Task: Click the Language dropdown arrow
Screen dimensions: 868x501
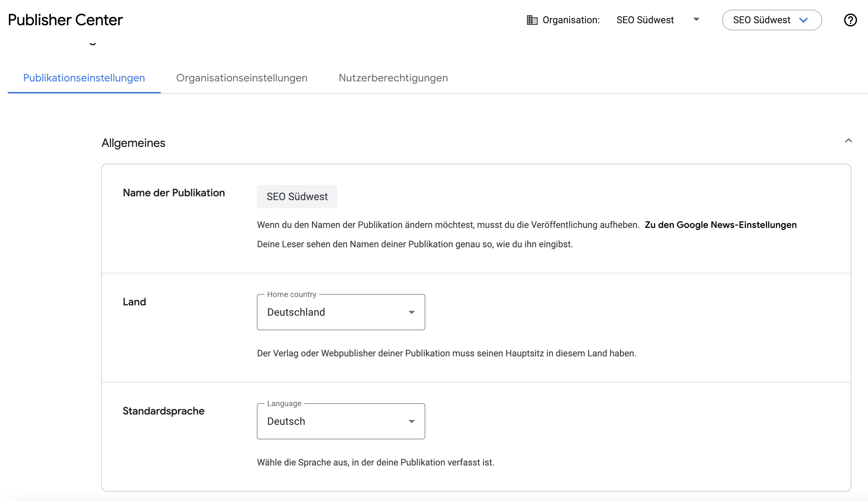Action: click(x=412, y=421)
